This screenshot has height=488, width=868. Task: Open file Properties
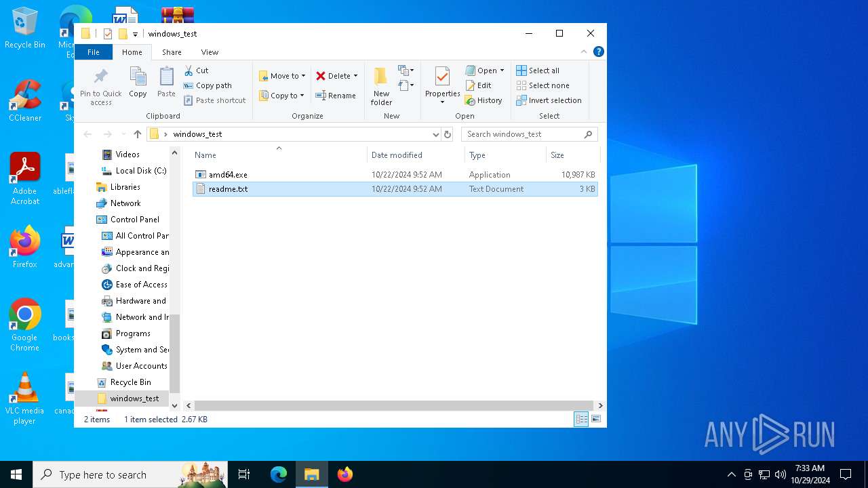click(x=442, y=86)
